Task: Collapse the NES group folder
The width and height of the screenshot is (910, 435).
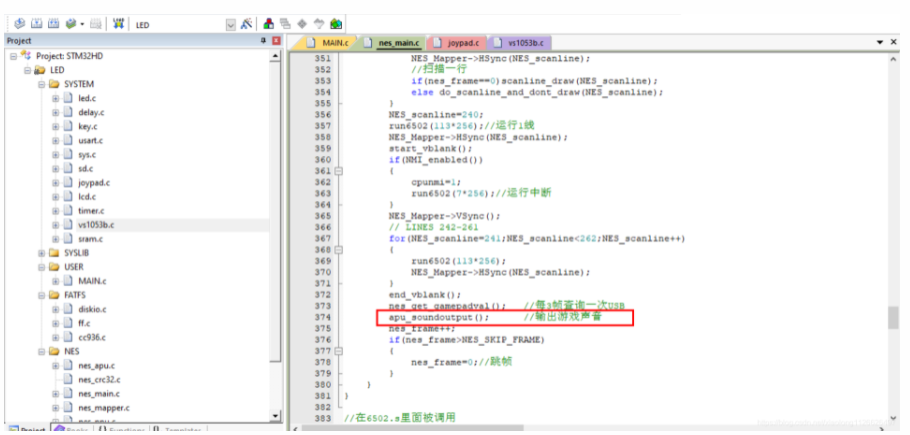Action: (42, 351)
